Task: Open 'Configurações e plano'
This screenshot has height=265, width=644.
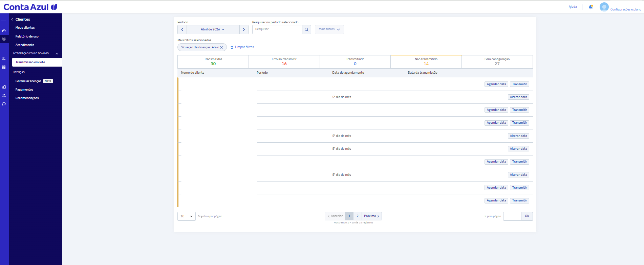Action: [x=626, y=9]
